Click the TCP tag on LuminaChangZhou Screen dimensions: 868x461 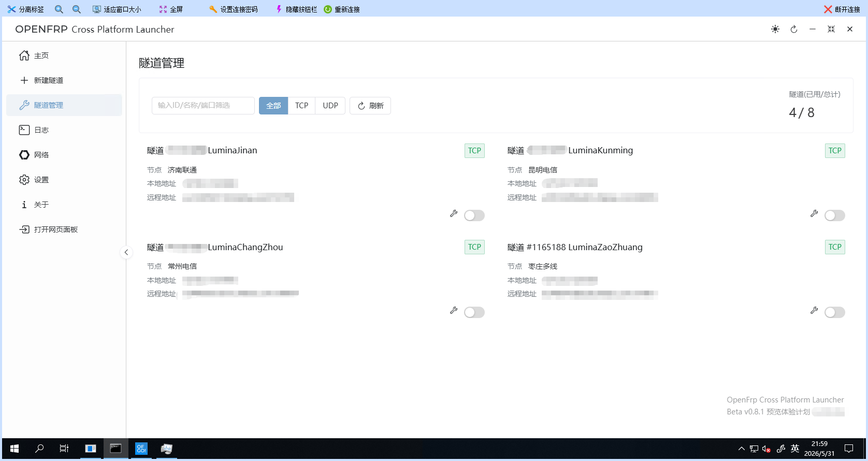474,247
